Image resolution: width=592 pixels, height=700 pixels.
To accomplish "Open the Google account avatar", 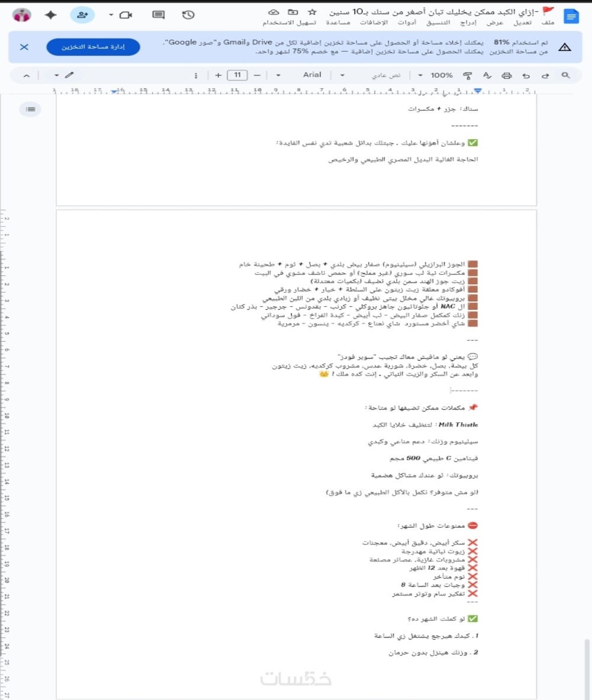I will click(x=22, y=15).
